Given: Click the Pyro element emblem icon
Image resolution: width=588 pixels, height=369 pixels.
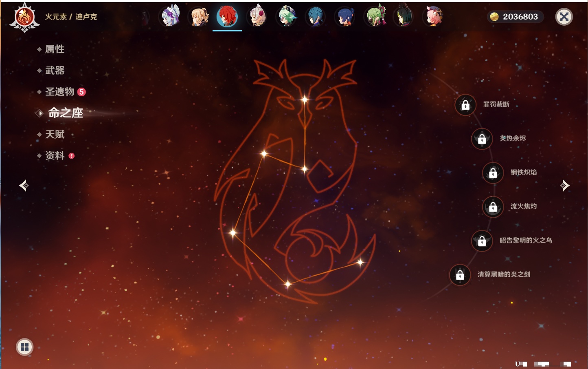Looking at the screenshot, I should pos(24,18).
